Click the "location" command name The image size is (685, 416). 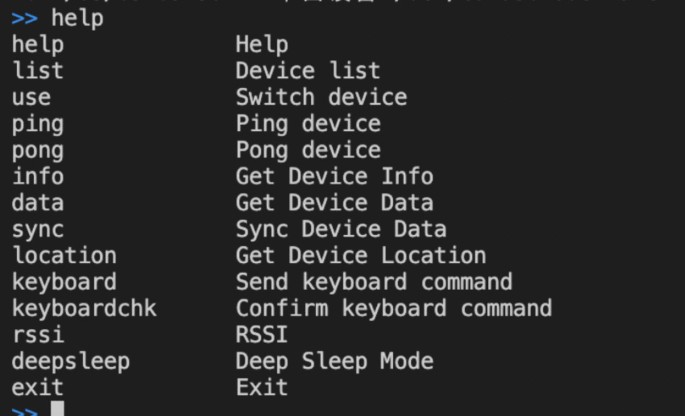point(64,256)
